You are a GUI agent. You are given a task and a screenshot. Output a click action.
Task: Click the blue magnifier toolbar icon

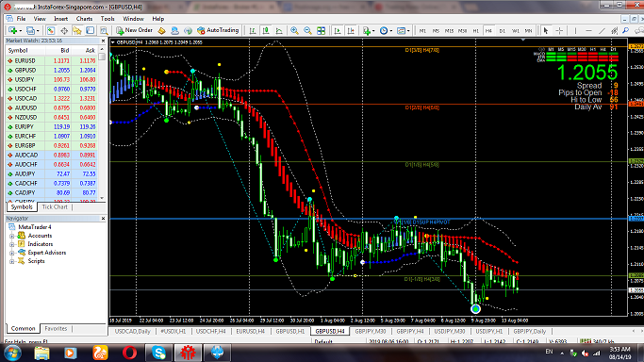point(625,30)
